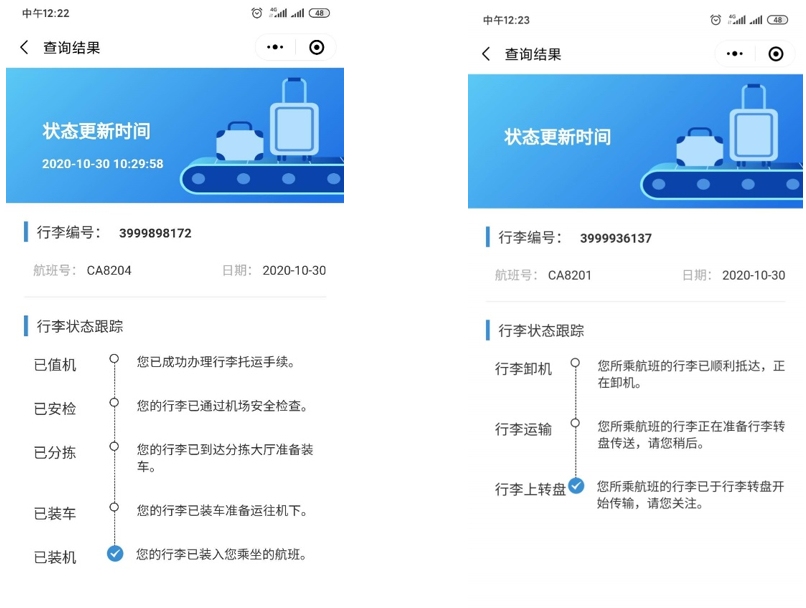
Task: Tap 行李卸机 status label
Action: click(x=523, y=369)
